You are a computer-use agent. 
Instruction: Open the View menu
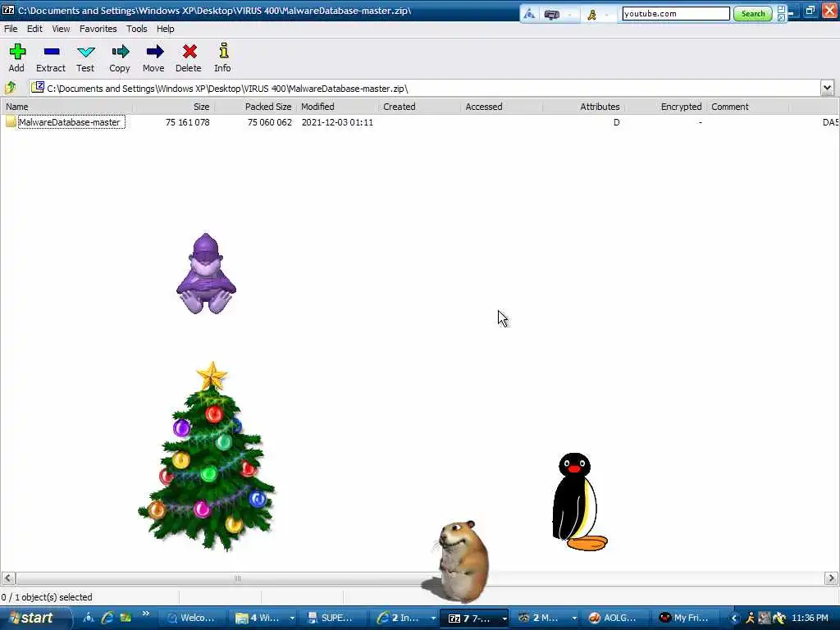61,29
